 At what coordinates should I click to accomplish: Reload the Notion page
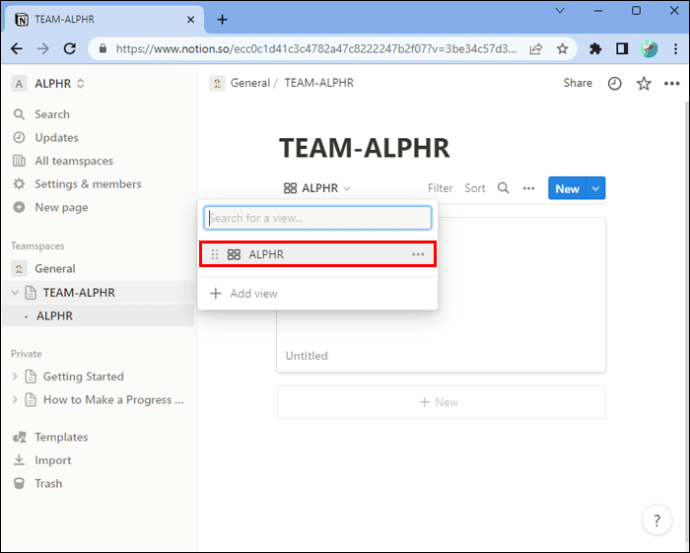(70, 48)
